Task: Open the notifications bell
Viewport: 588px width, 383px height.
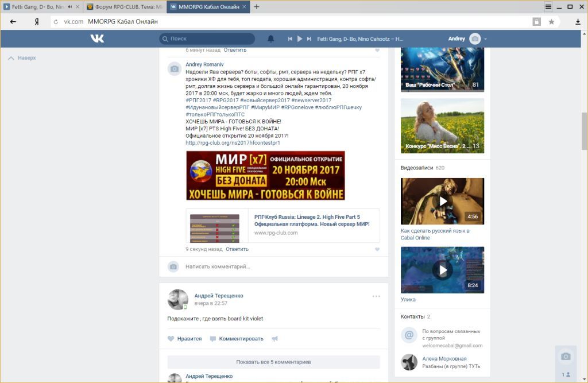Action: [271, 38]
